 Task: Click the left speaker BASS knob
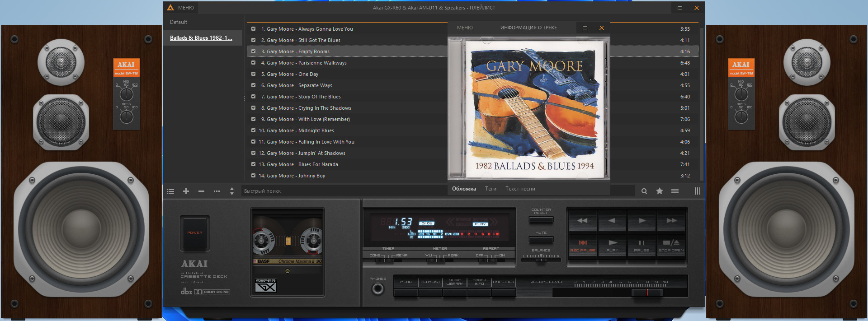126,116
